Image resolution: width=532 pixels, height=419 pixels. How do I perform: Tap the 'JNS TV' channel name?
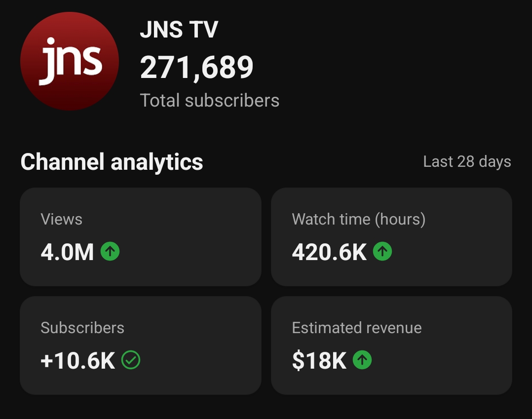click(x=179, y=30)
